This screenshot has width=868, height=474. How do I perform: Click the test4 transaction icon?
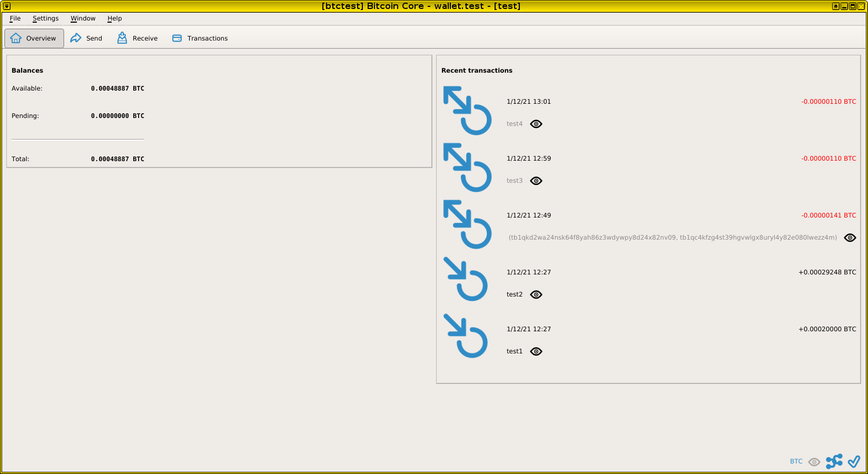pos(467,111)
